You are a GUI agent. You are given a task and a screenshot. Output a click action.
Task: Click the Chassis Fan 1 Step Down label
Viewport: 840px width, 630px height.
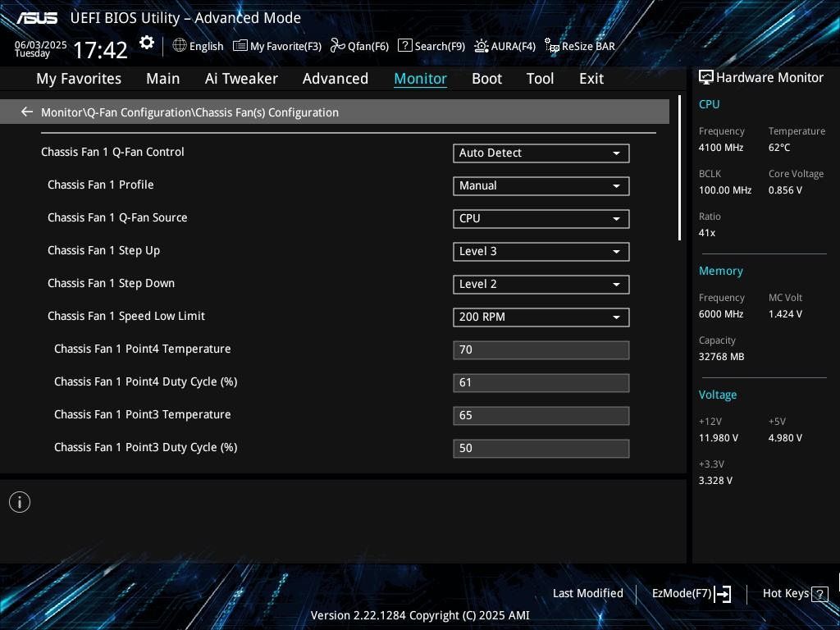coord(111,283)
